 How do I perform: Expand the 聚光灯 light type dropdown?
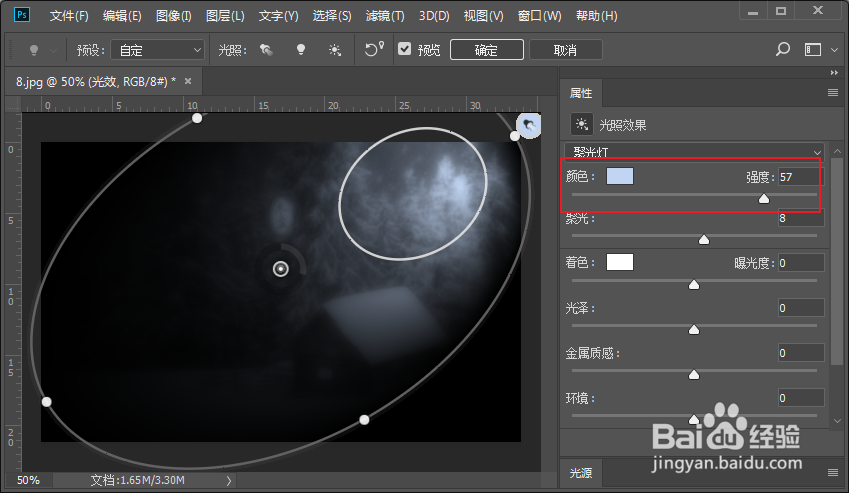[x=694, y=152]
